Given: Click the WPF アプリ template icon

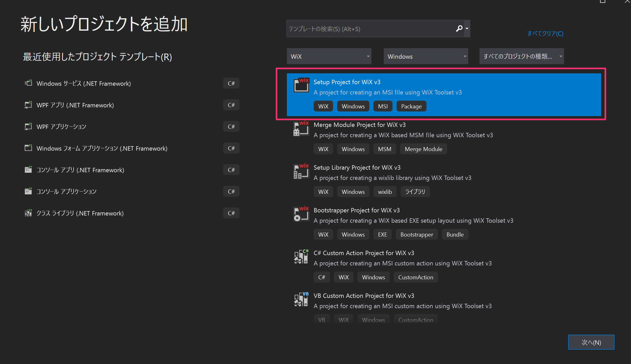Looking at the screenshot, I should click(x=28, y=105).
